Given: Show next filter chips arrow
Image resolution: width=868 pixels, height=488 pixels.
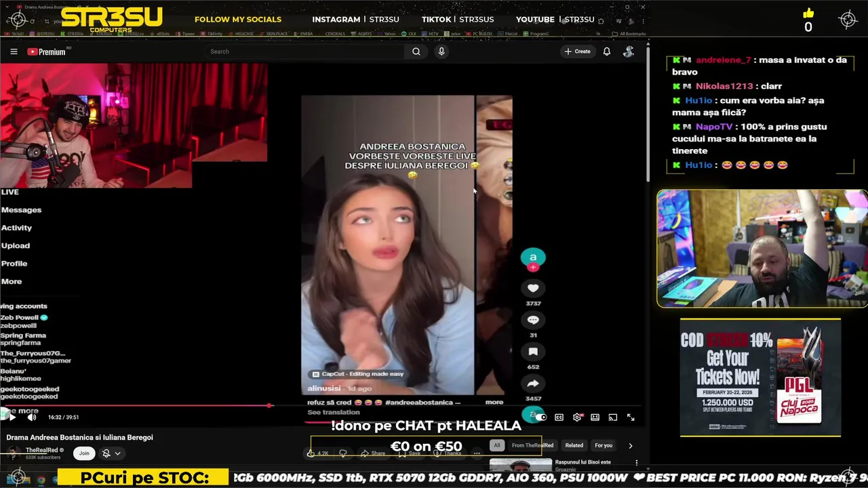Looking at the screenshot, I should [x=630, y=445].
